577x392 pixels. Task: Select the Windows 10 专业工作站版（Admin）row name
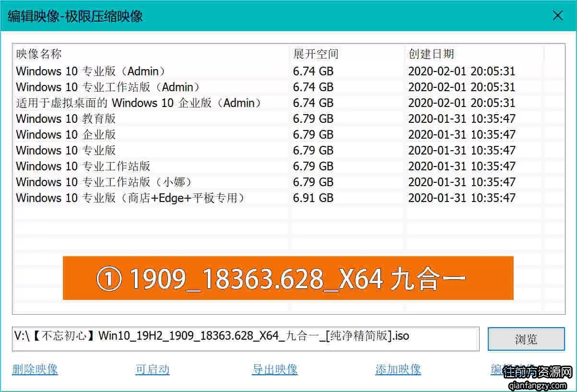tap(108, 87)
